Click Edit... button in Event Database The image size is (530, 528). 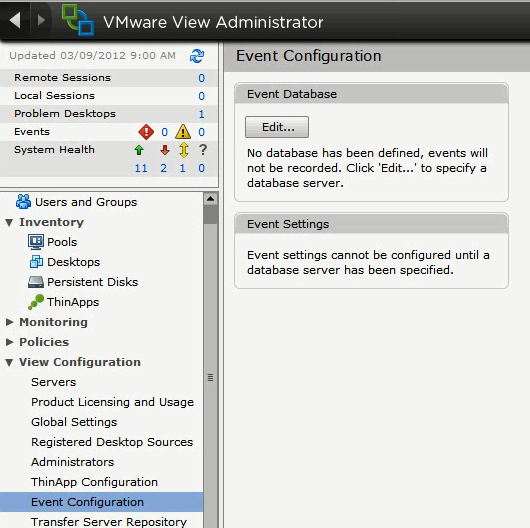[x=277, y=127]
